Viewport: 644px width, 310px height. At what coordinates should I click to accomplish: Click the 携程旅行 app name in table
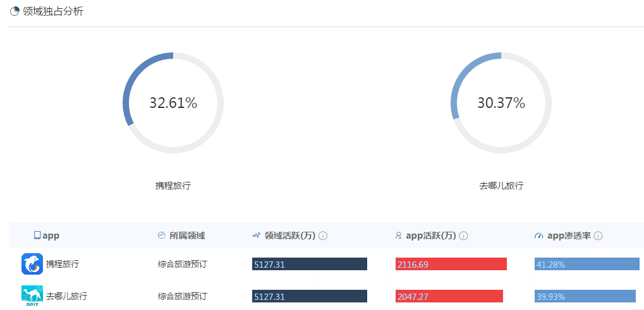coord(63,264)
